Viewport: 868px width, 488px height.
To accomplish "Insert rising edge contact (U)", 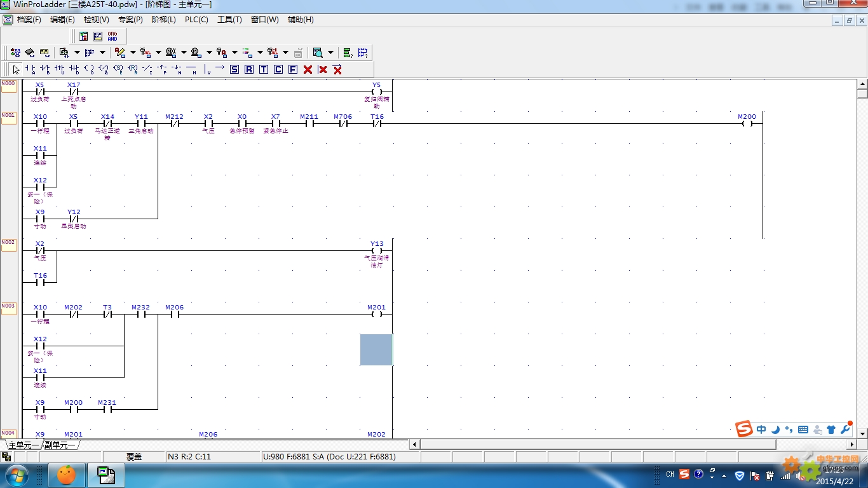I will pos(59,69).
